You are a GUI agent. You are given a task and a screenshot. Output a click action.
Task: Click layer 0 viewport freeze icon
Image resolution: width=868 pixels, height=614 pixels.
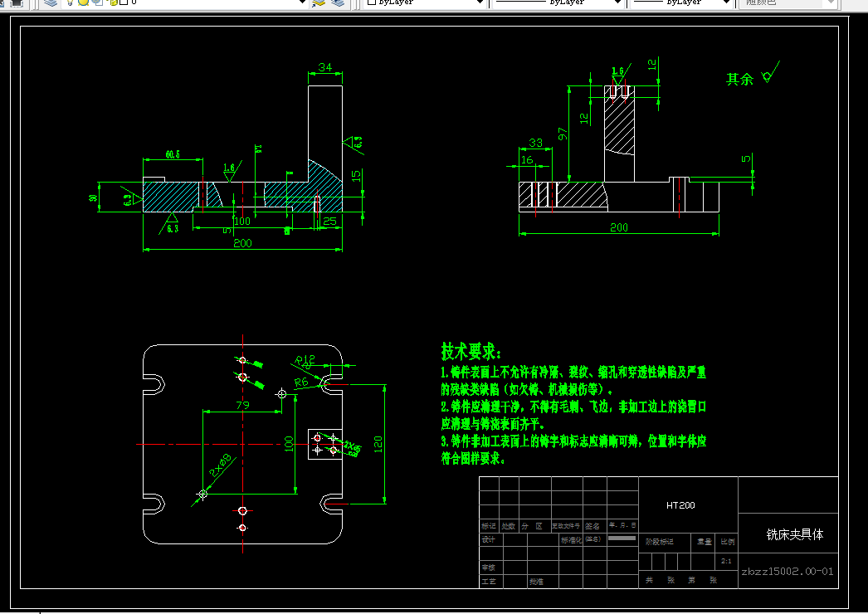tap(97, 2)
